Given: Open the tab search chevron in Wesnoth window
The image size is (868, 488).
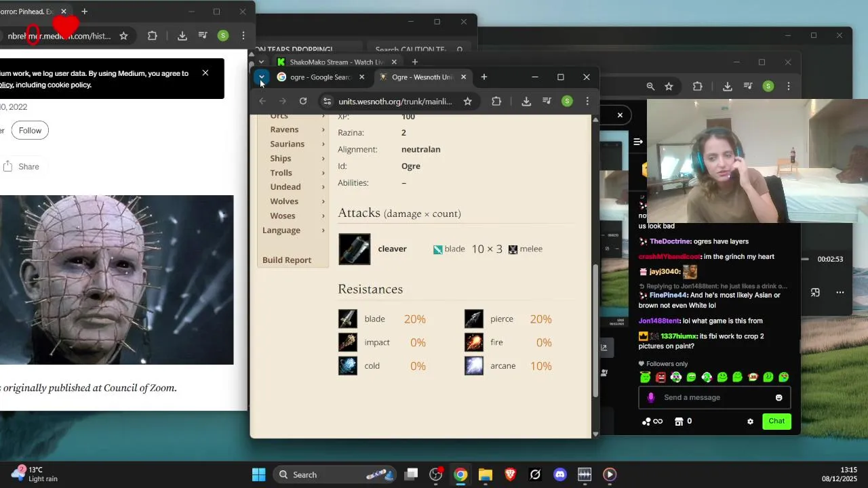Looking at the screenshot, I should (262, 77).
